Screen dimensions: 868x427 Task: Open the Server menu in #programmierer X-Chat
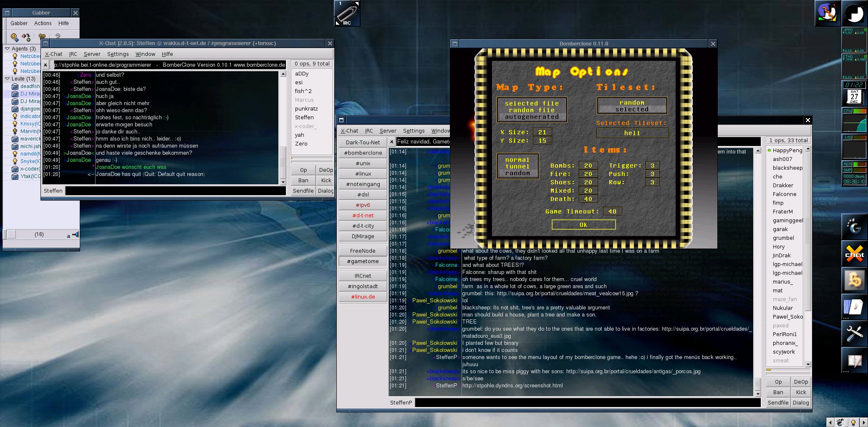(92, 54)
